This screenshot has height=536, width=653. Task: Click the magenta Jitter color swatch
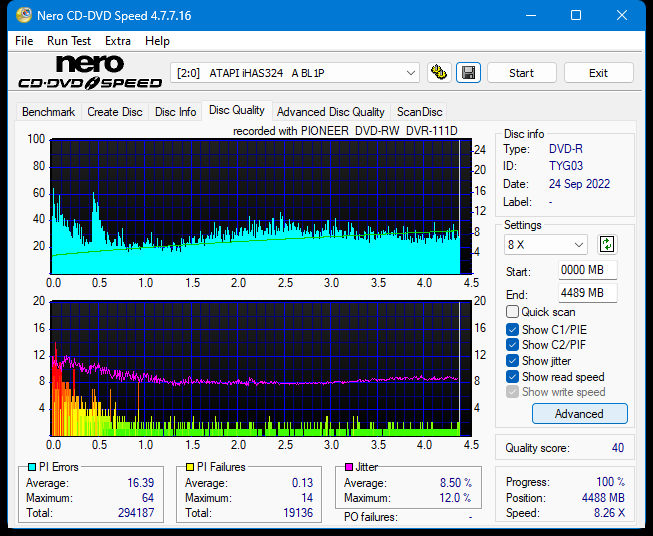point(349,467)
